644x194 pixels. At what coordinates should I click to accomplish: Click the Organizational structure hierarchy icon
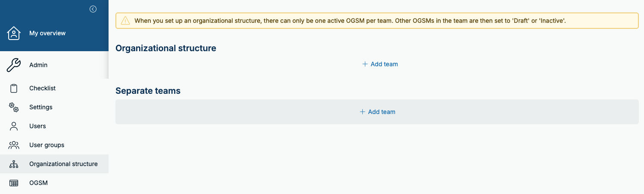tap(14, 164)
